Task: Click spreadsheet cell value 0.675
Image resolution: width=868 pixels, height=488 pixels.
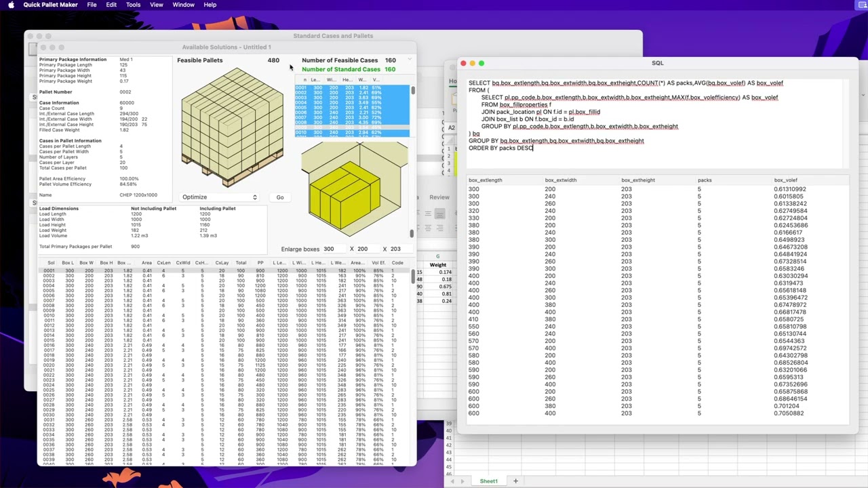Action: click(445, 287)
